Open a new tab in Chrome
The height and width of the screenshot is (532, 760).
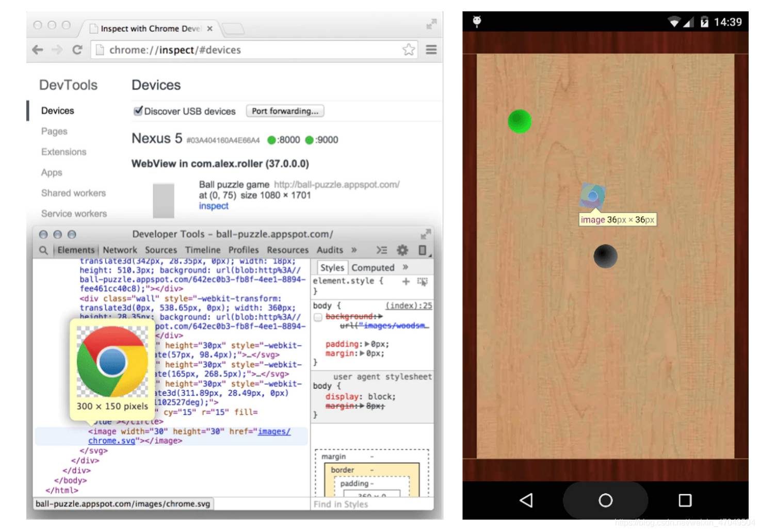[233, 28]
